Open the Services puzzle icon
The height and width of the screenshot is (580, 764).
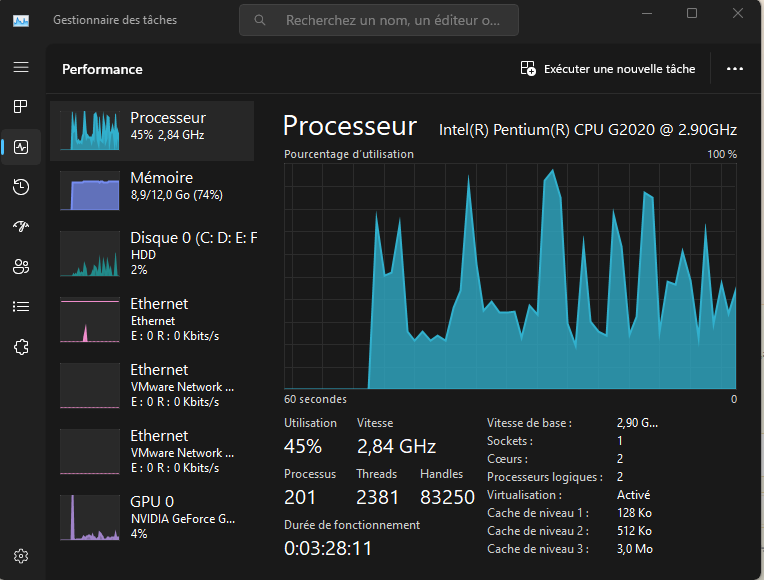[21, 347]
